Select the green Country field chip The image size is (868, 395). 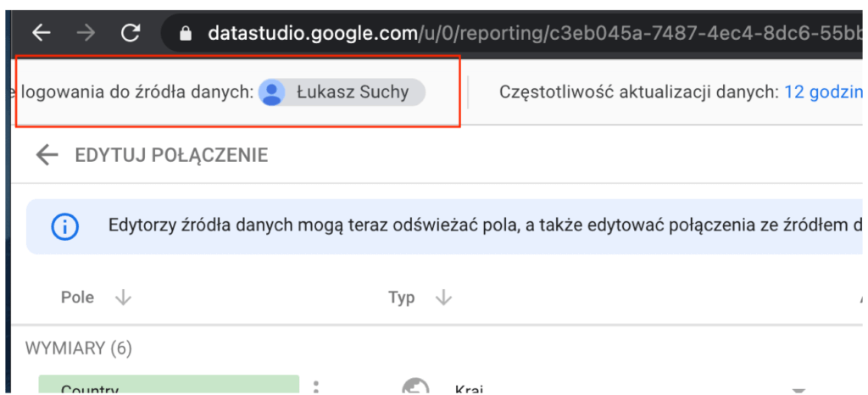[x=169, y=386]
